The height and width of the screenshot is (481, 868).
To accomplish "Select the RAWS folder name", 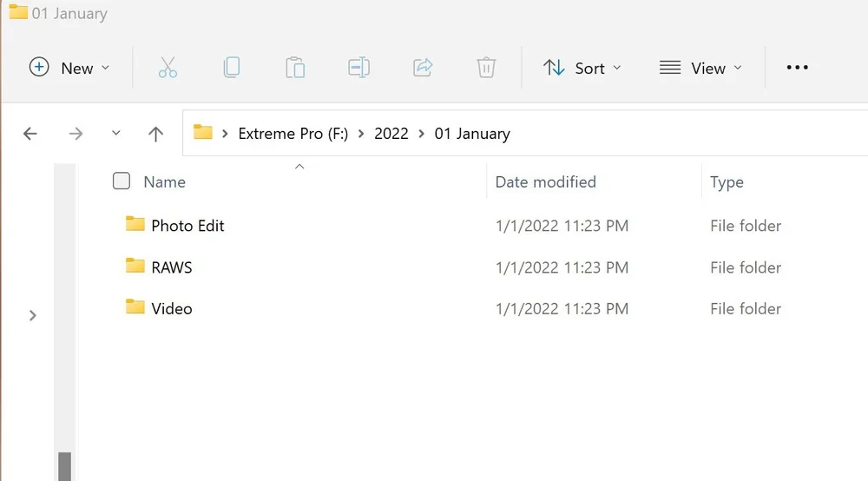I will pyautogui.click(x=172, y=267).
